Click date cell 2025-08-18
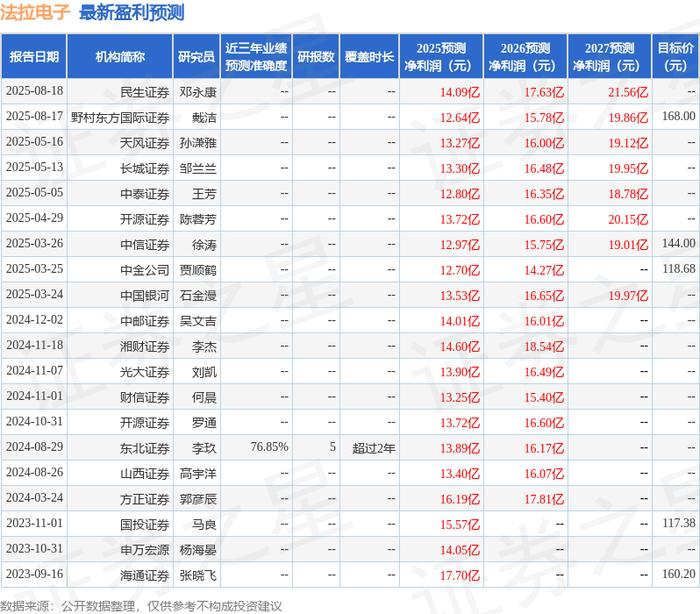Screen dimensions: 700x614 click(x=34, y=91)
